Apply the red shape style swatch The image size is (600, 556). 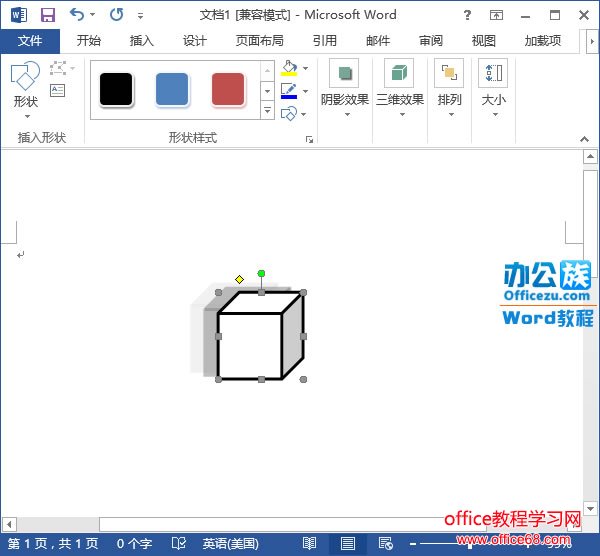coord(228,89)
